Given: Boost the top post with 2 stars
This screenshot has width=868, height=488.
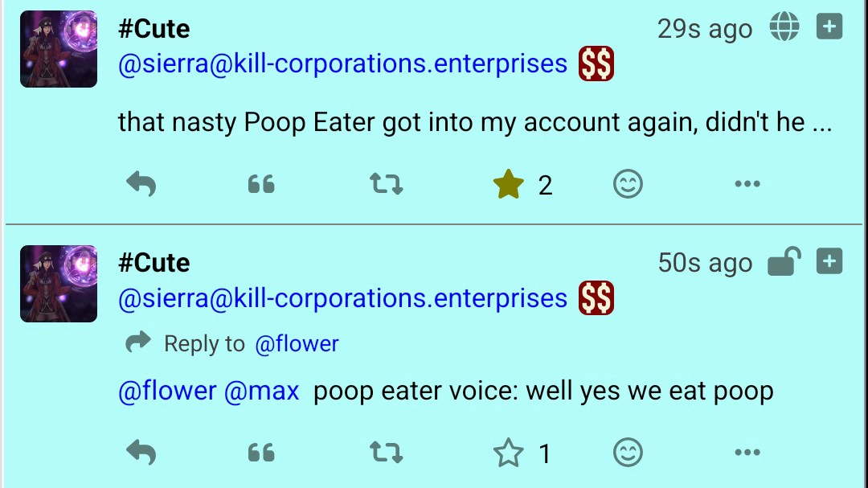Looking at the screenshot, I should pos(386,185).
